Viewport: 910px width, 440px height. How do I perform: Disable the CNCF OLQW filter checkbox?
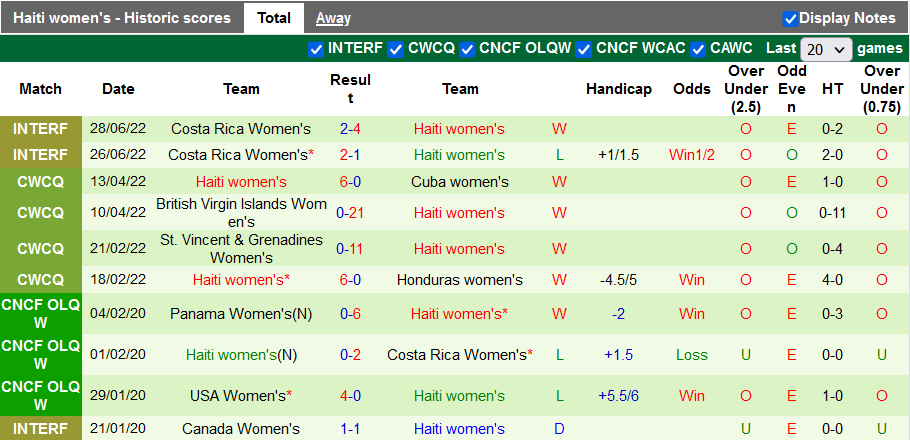pyautogui.click(x=467, y=48)
